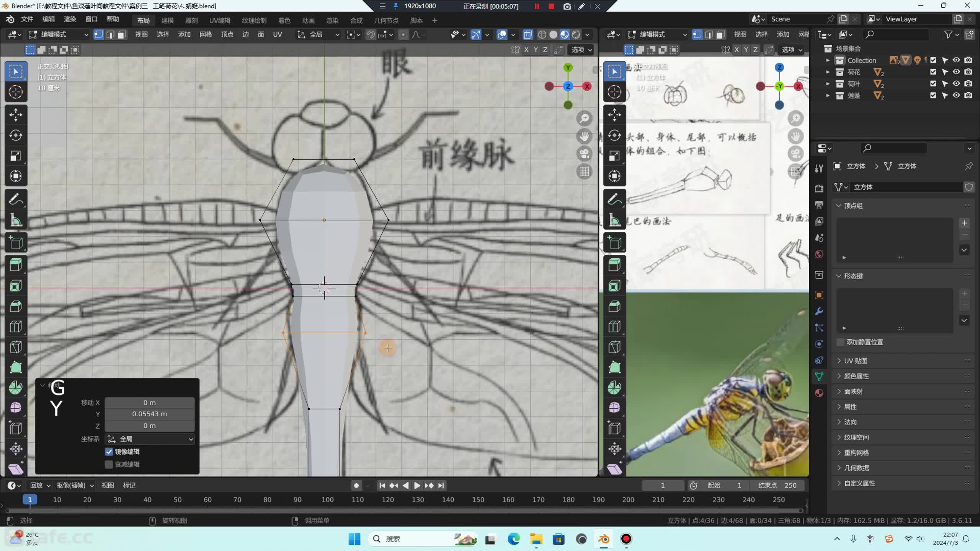Select the Smooth tool in left viewport

point(16,408)
